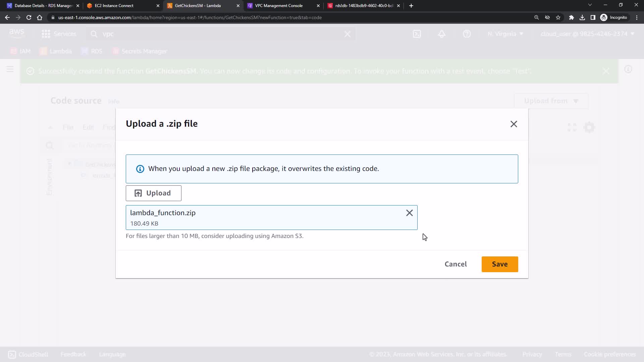Open the browser downloads icon

pos(582,17)
